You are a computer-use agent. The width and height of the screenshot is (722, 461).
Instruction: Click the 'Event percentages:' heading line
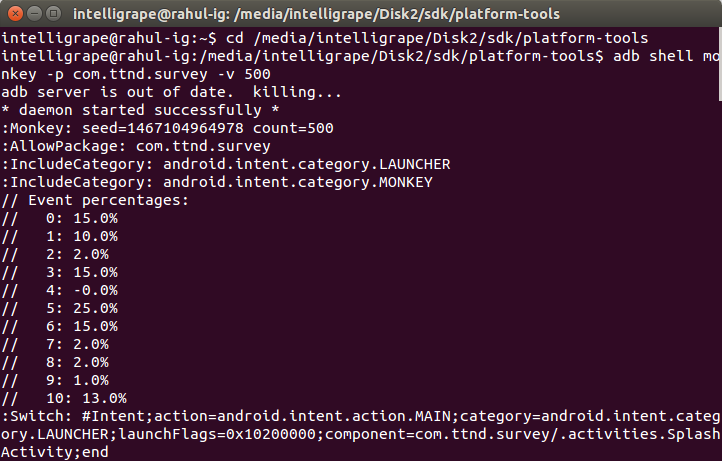[95, 200]
